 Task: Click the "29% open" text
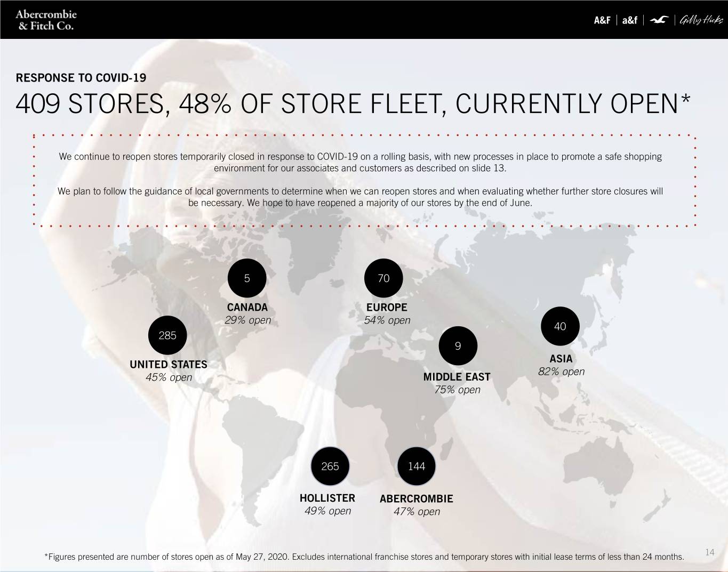tap(247, 320)
